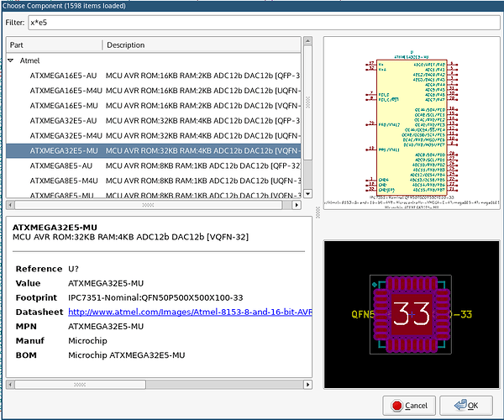Click the MPN value ATXMEGA32E5-MU

[x=106, y=327]
